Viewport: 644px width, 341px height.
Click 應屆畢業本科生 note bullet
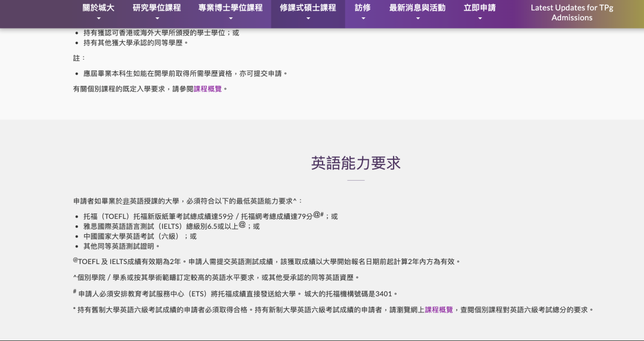click(185, 73)
